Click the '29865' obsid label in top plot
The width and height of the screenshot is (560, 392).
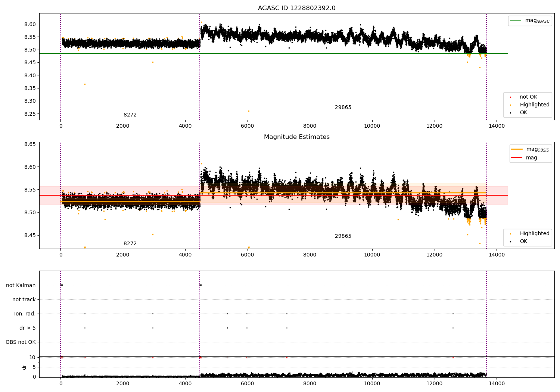click(343, 108)
